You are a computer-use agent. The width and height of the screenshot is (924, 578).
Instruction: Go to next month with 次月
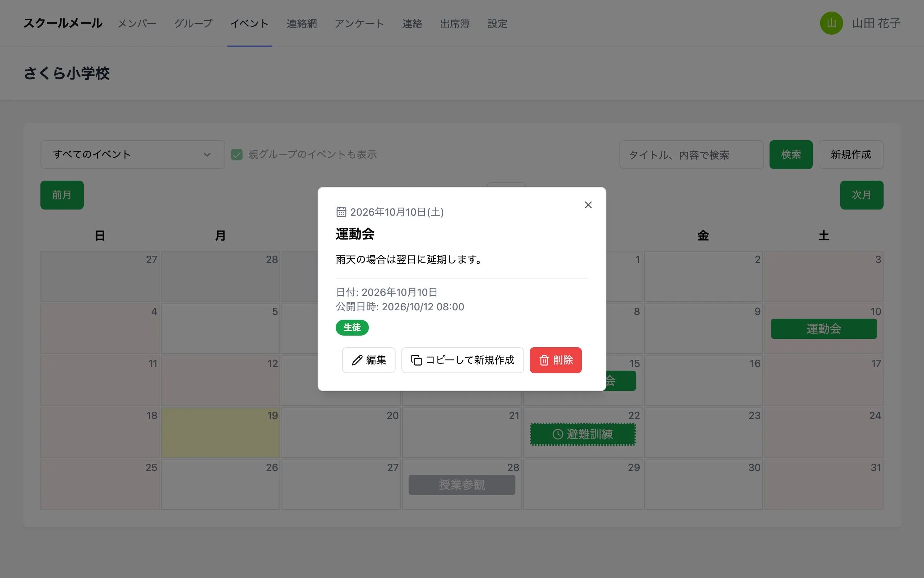coord(862,195)
